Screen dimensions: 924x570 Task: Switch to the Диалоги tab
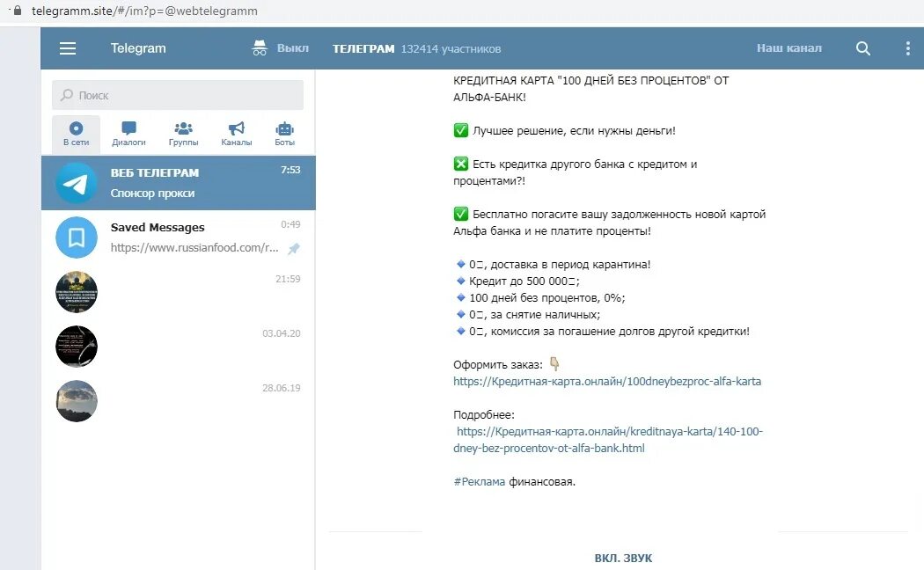129,134
